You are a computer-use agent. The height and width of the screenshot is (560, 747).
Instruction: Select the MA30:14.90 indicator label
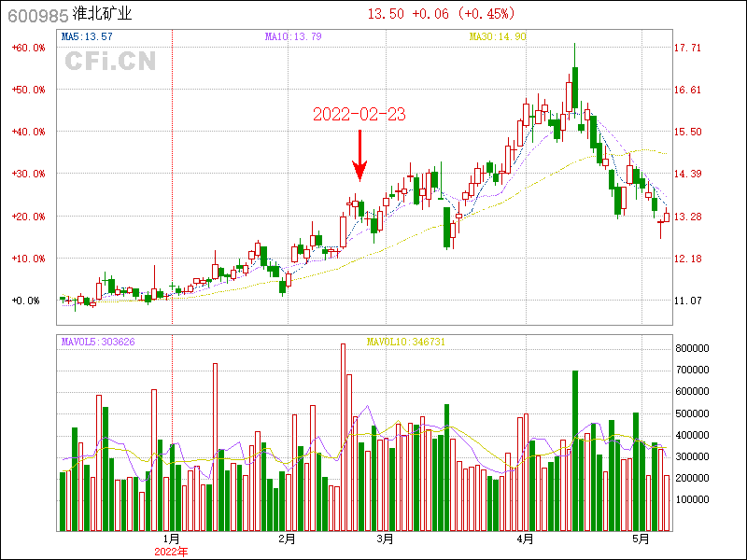coord(498,36)
